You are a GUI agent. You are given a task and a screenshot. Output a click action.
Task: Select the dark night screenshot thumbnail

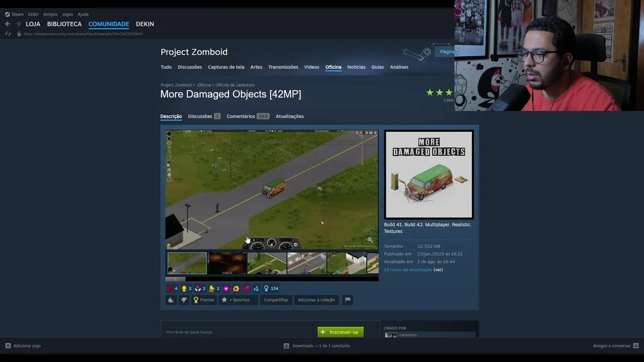(227, 263)
